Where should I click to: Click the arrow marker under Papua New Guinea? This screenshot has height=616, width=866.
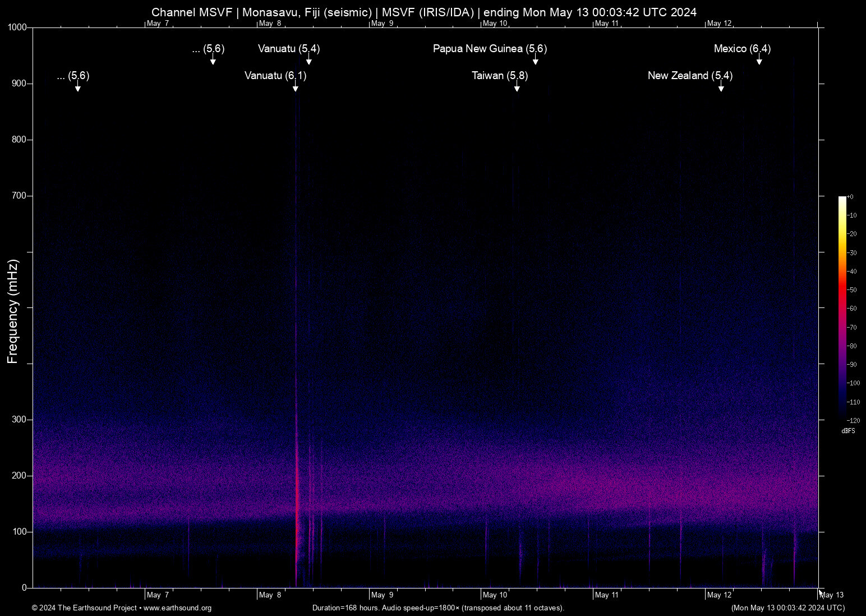[x=535, y=60]
